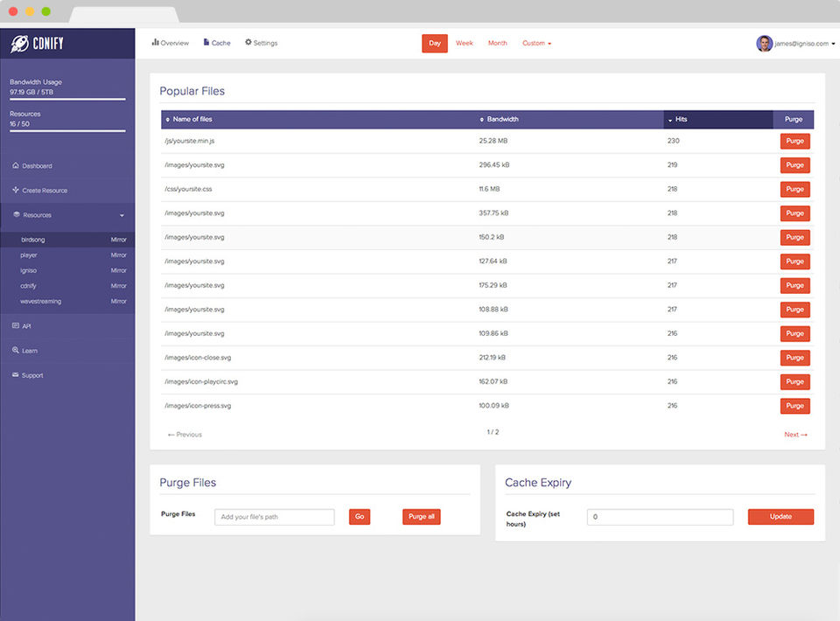Click the Resources 16 / 50 progress bar
The height and width of the screenshot is (621, 840).
point(67,130)
